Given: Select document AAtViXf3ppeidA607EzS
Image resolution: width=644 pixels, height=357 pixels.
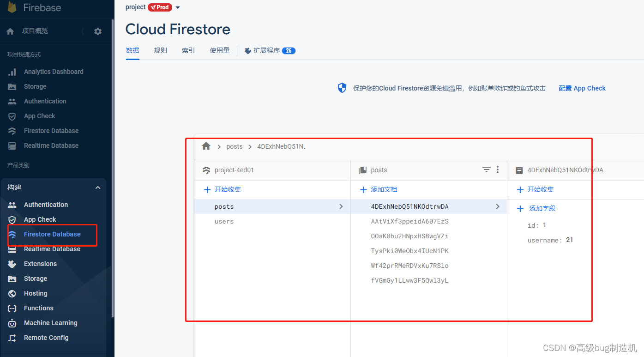Looking at the screenshot, I should tap(409, 221).
